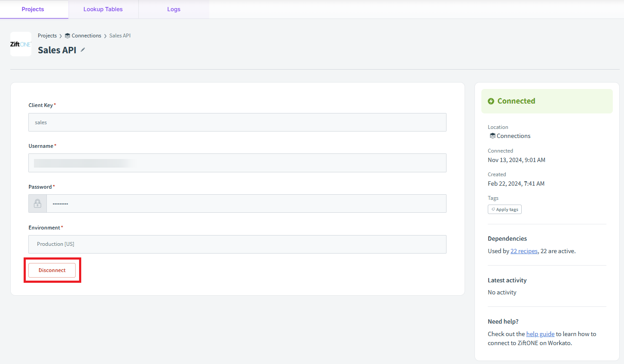624x364 pixels.
Task: Open the Lookup Tables tab
Action: [x=103, y=9]
